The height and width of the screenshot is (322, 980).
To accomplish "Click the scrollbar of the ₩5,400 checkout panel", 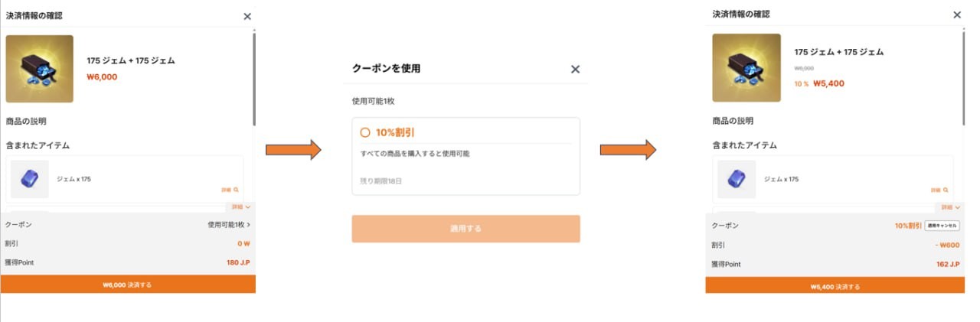I will coord(964,76).
